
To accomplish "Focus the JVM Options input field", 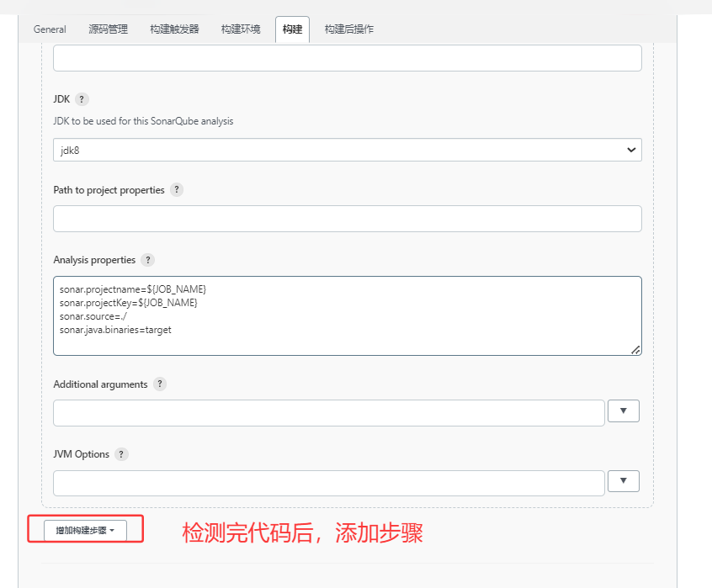I will [x=329, y=483].
